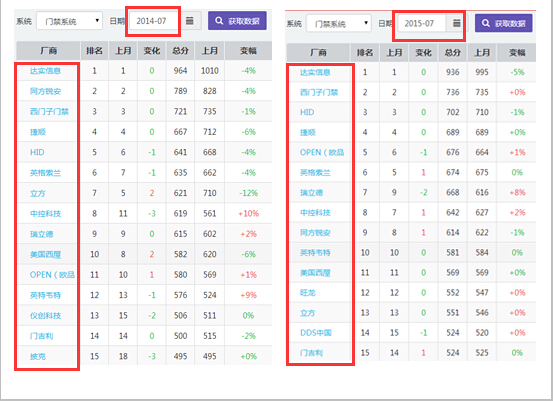Viewport: 553px width, 401px height.
Task: Open DDS中国 vendor link
Action: pyautogui.click(x=316, y=333)
